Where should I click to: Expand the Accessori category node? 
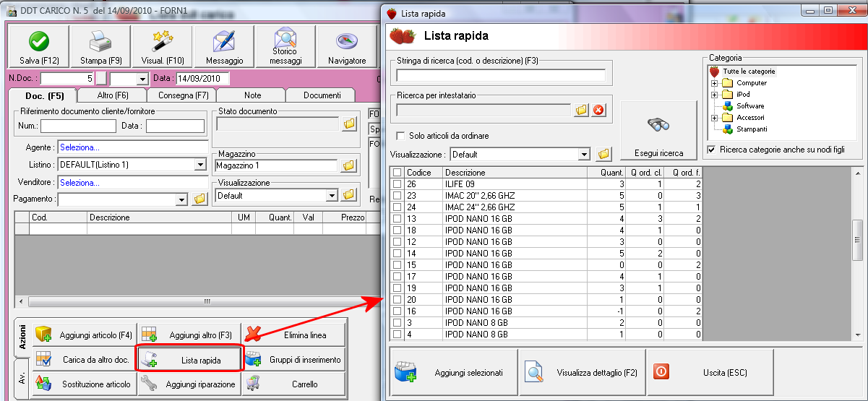tap(714, 118)
